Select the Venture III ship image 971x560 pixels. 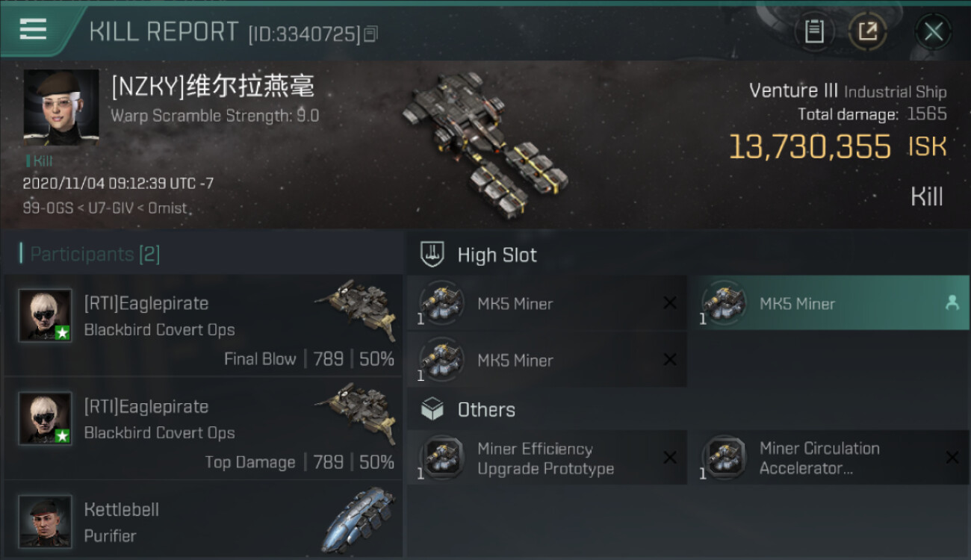tap(485, 140)
